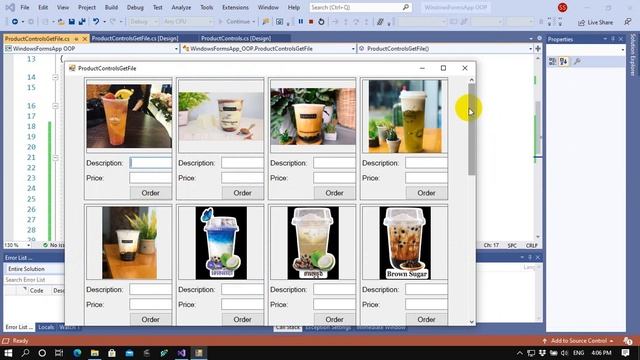Image resolution: width=640 pixels, height=360 pixels.
Task: Open the SS user account badge
Action: [562, 7]
